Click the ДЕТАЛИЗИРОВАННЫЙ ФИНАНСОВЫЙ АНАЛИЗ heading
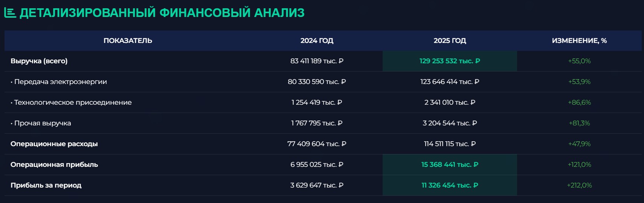 162,13
